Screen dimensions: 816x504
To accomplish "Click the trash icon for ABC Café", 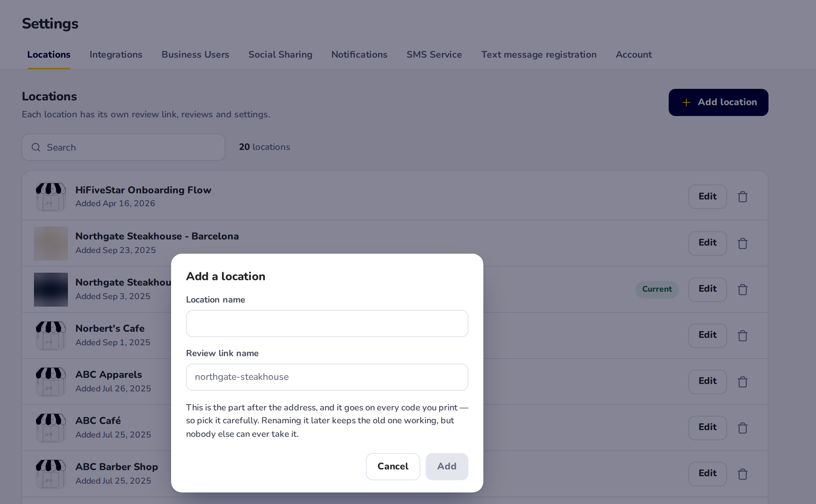I will pyautogui.click(x=743, y=428).
